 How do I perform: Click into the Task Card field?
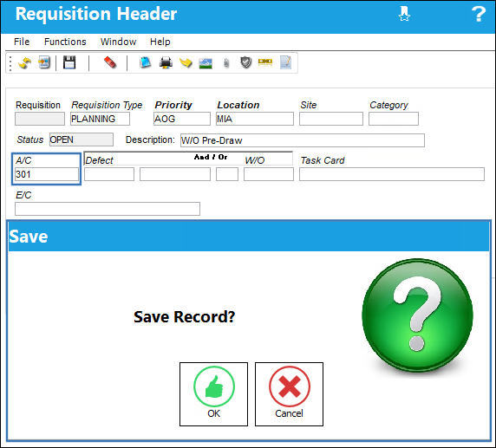click(392, 174)
